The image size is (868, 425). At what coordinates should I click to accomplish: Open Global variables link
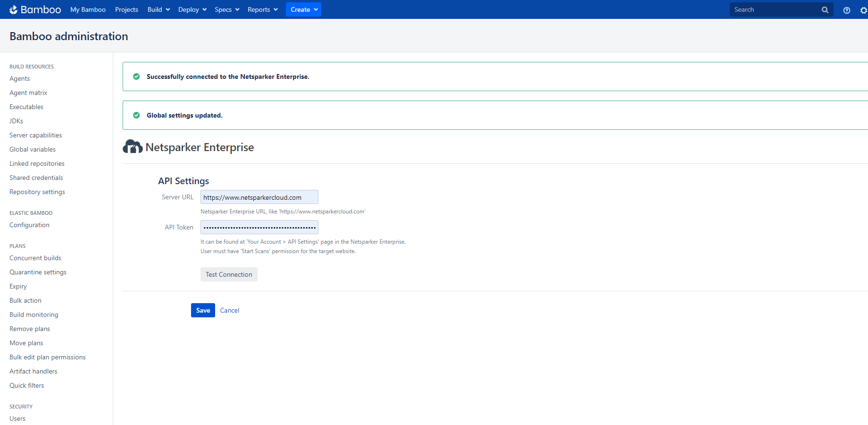[x=33, y=149]
